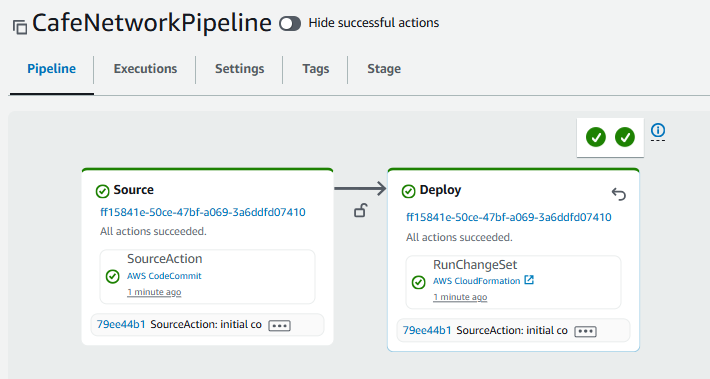Viewport: 710px width, 379px height.
Task: Click the Deploy stage heading
Action: (x=441, y=190)
